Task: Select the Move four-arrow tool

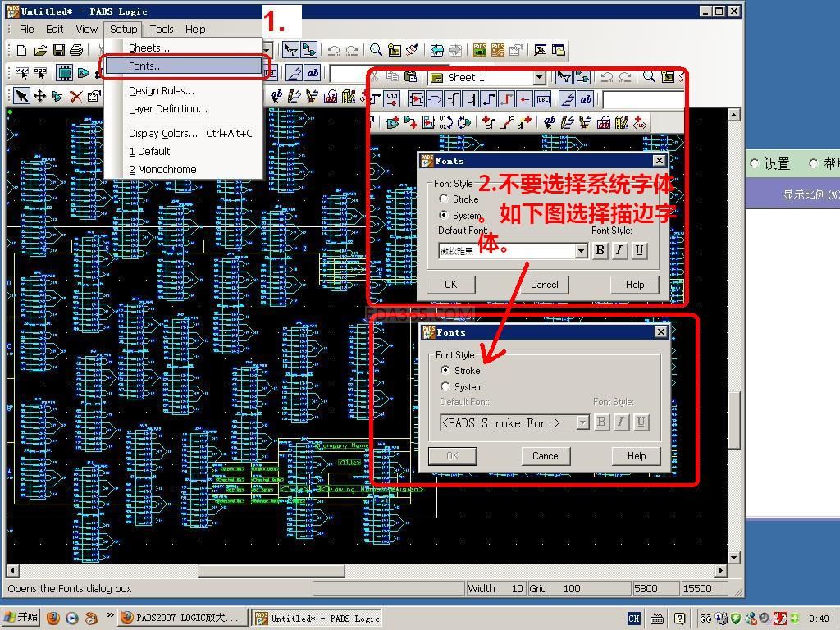Action: [39, 96]
